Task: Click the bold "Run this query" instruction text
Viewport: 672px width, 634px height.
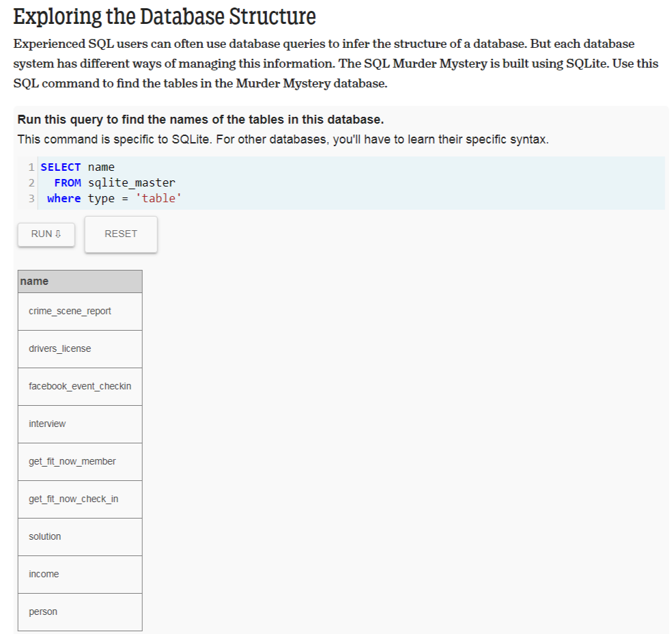Action: click(200, 120)
